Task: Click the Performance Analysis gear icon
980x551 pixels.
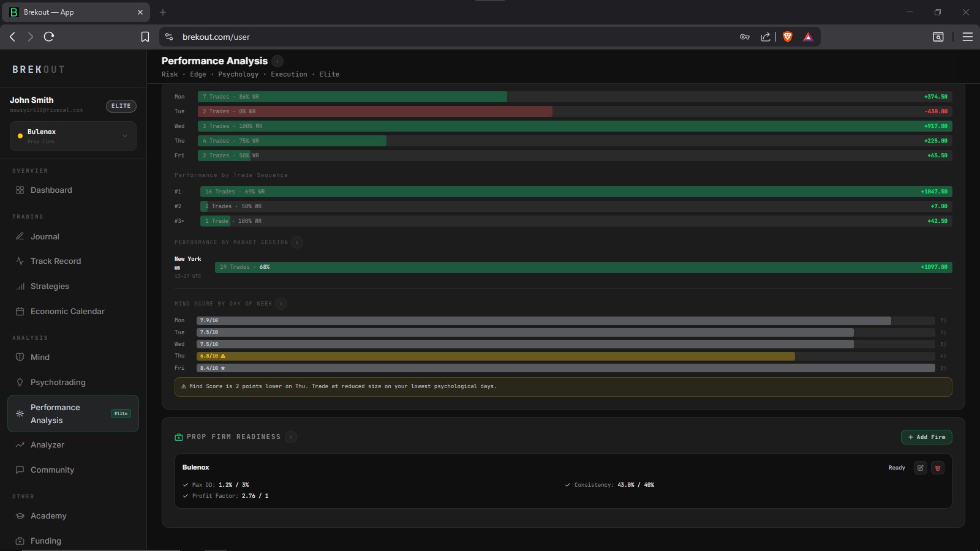Action: tap(20, 414)
